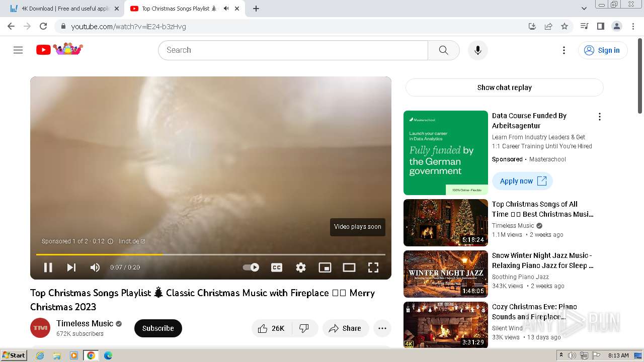This screenshot has height=362, width=644.
Task: Open the YouTube hamburger guide menu
Action: click(18, 50)
